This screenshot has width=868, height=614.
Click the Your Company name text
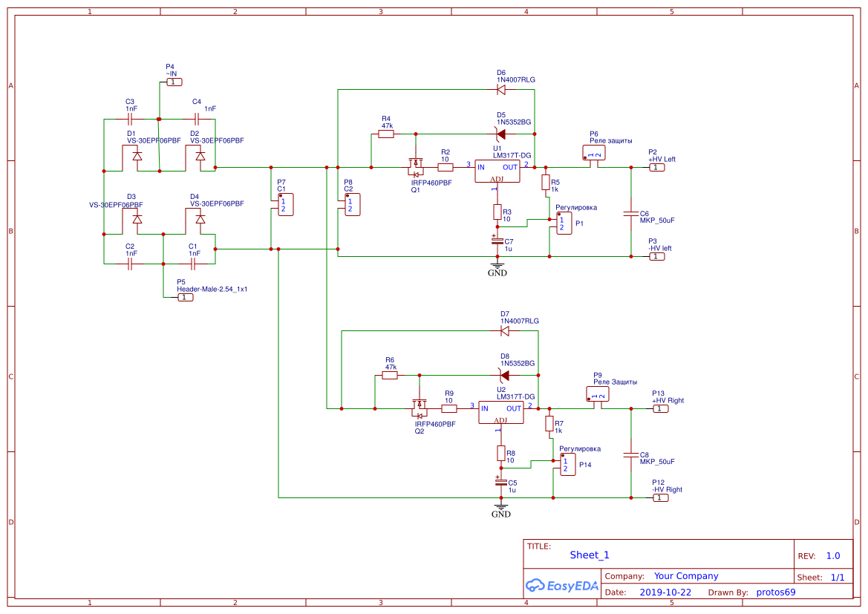[686, 576]
